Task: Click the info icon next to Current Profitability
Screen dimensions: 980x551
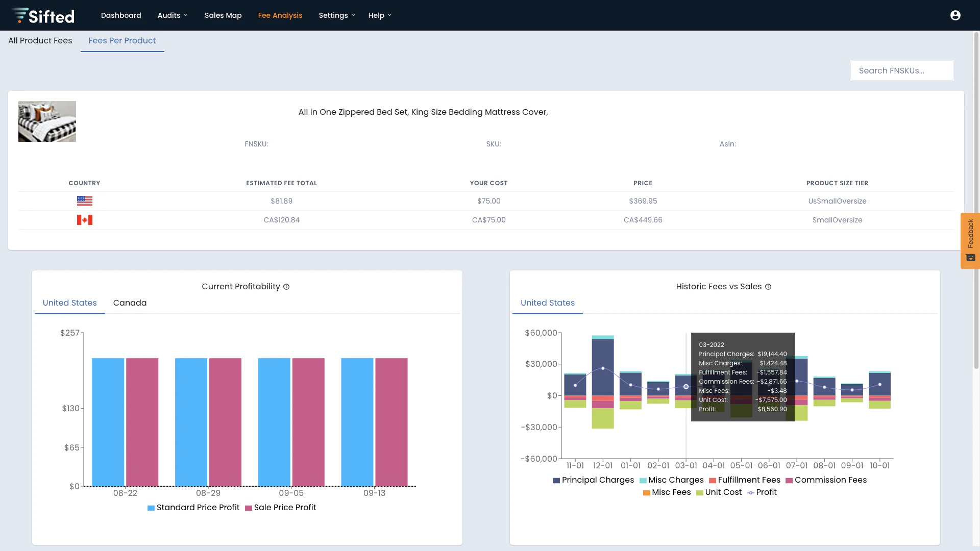Action: [x=287, y=287]
